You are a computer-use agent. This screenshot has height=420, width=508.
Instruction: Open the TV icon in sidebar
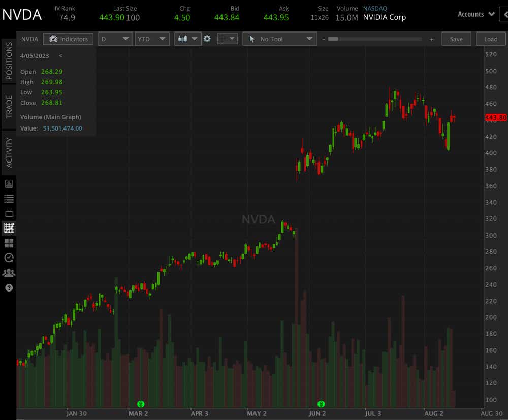tap(9, 213)
